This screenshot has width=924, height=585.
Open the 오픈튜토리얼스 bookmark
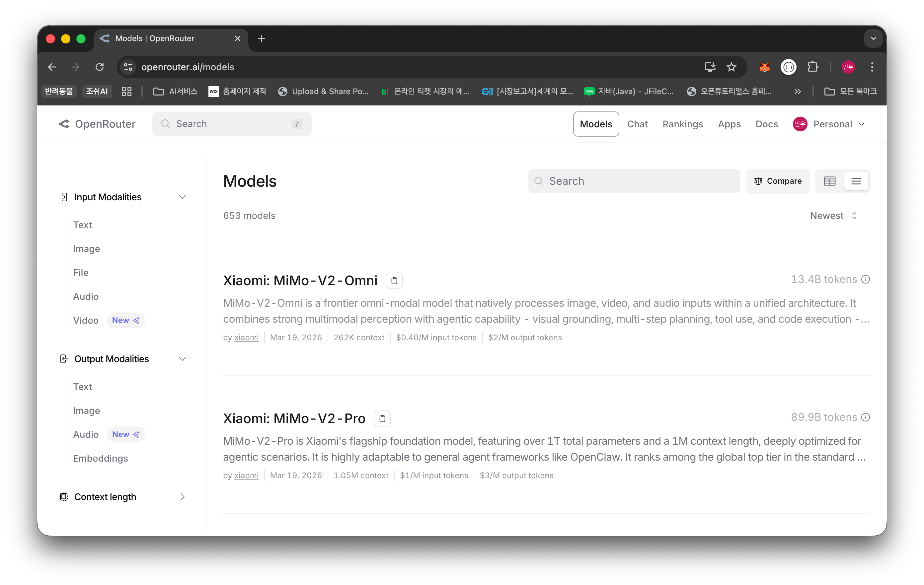[x=729, y=91]
